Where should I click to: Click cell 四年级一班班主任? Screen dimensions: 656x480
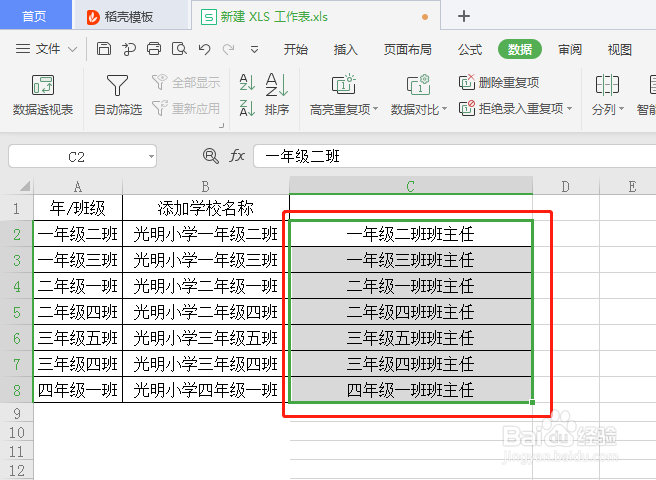pos(410,390)
